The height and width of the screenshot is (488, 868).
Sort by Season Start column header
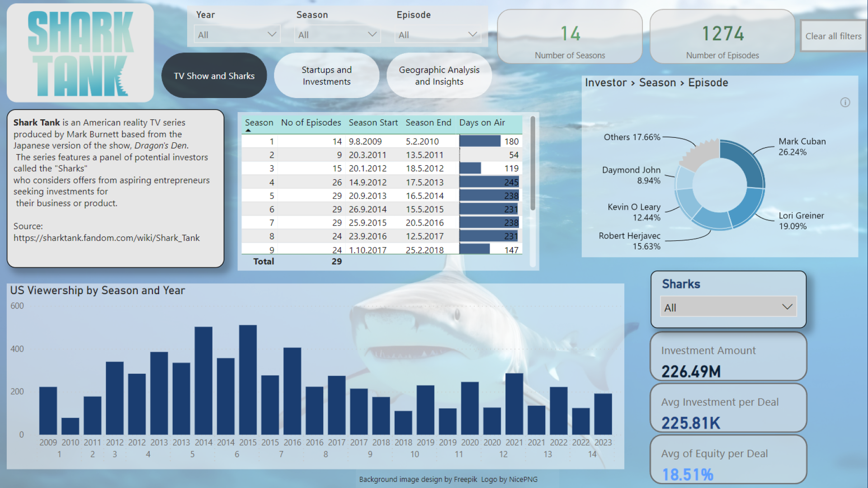point(373,122)
